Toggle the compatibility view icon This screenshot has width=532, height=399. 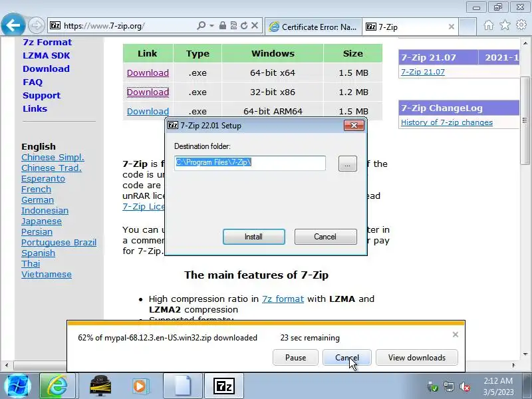tap(233, 25)
